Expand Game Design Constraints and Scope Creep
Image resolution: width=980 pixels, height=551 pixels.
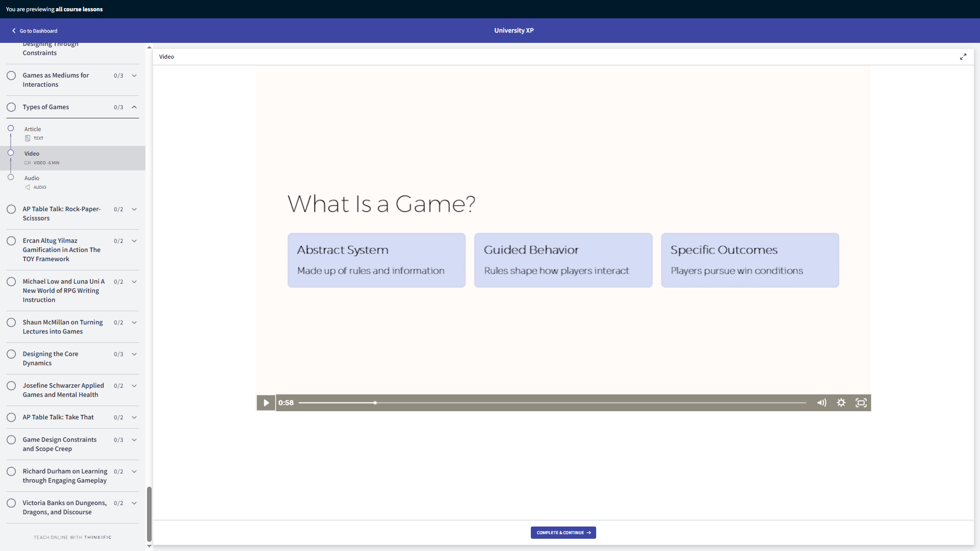[x=134, y=440]
